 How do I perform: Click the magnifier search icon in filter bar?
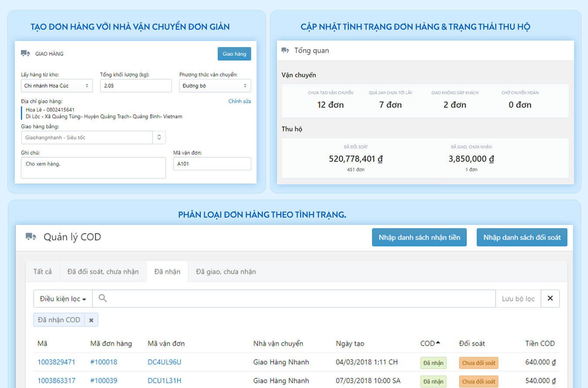[103, 298]
